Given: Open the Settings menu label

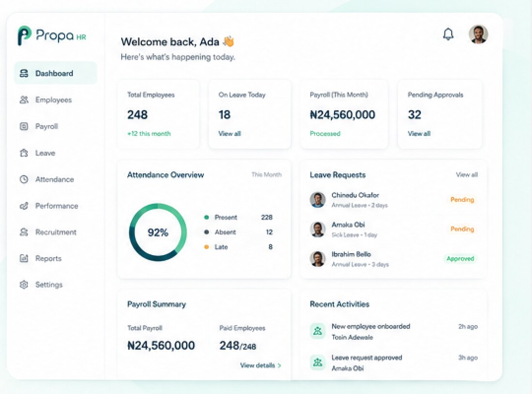Looking at the screenshot, I should (x=49, y=284).
